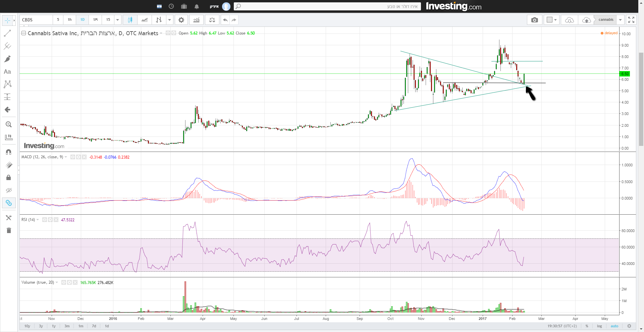Toggle auto scale mode

pyautogui.click(x=614, y=326)
